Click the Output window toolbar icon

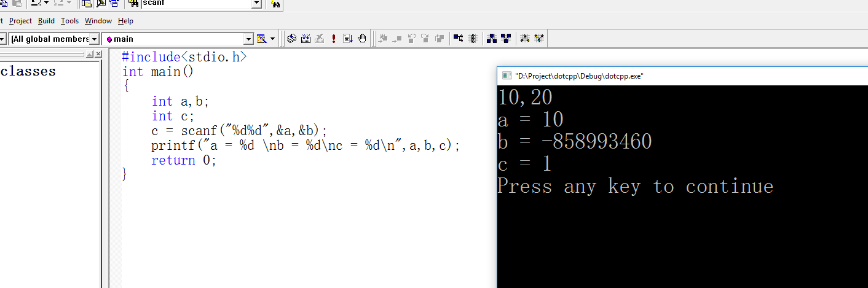(100, 4)
